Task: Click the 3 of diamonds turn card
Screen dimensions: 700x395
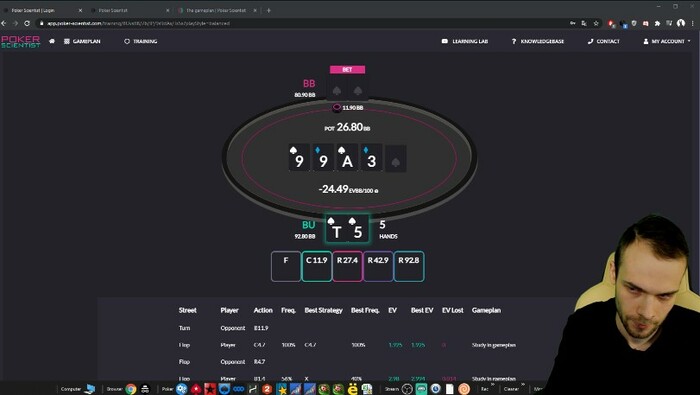Action: (371, 158)
